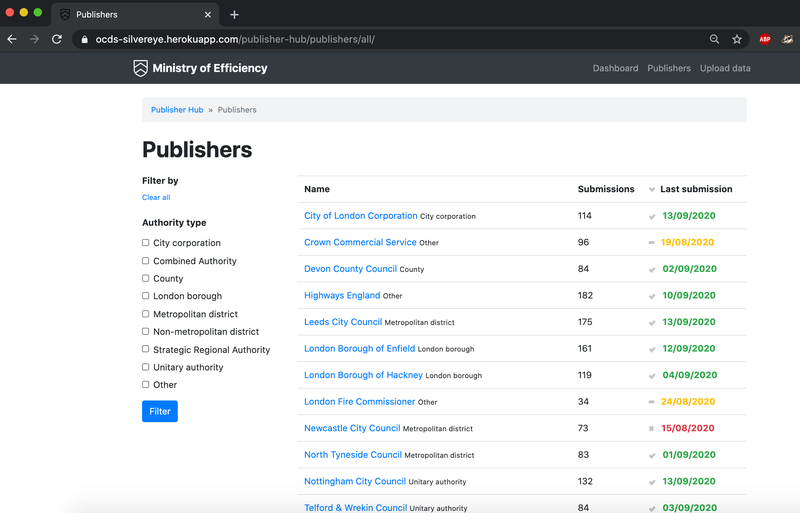This screenshot has height=513, width=800.
Task: Click the address bar URL field
Action: coord(398,39)
